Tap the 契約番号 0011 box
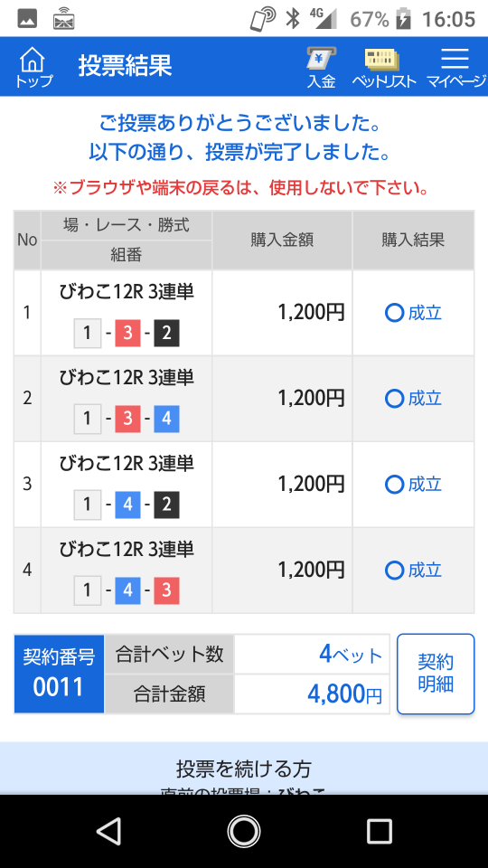488x868 pixels. click(59, 674)
